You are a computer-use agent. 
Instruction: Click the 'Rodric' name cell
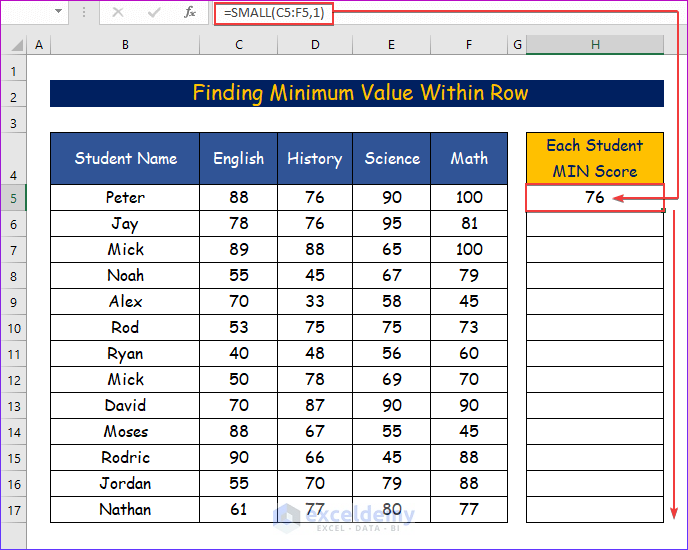click(125, 457)
